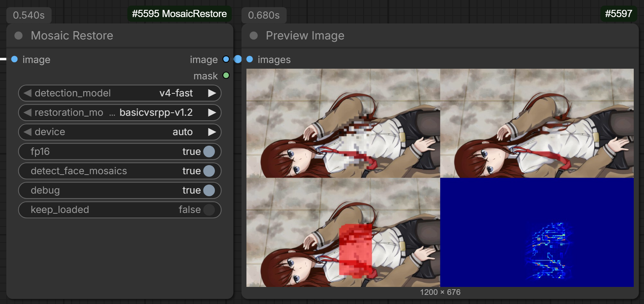Image resolution: width=644 pixels, height=304 pixels.
Task: Click the #5595 MosaicRestore badge
Action: 179,14
